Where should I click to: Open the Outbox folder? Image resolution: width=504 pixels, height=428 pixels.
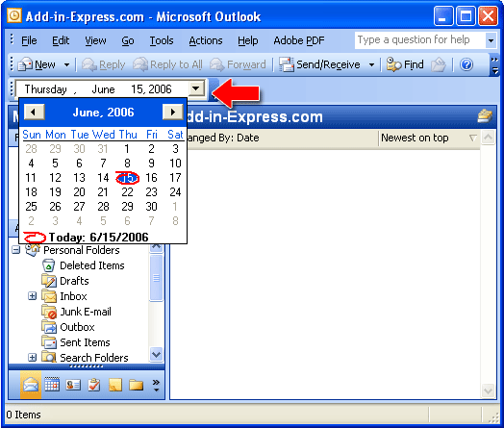pyautogui.click(x=77, y=327)
